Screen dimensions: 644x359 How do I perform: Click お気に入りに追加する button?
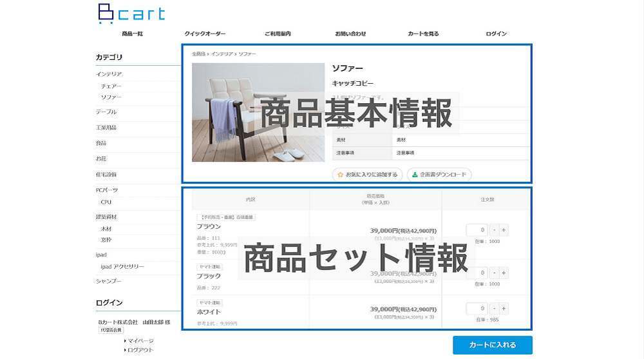coord(367,175)
